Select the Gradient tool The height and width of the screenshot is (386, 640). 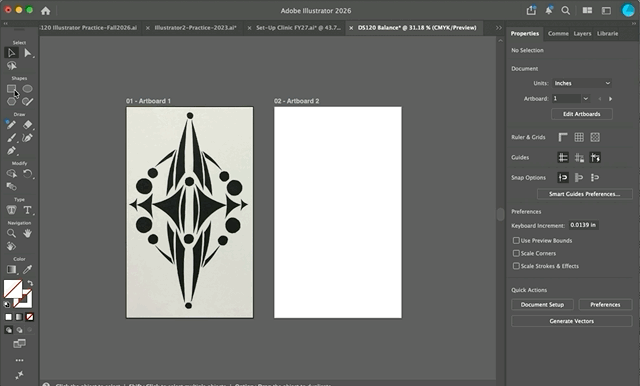11,269
